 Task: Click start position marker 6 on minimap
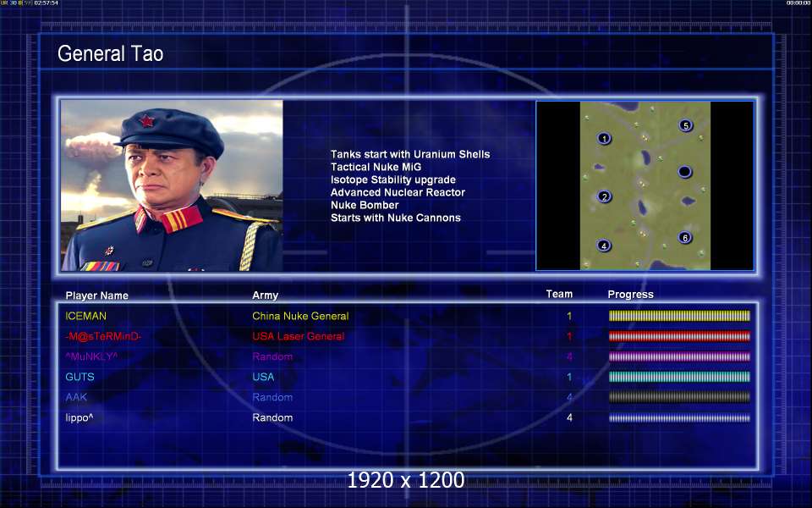click(x=685, y=237)
